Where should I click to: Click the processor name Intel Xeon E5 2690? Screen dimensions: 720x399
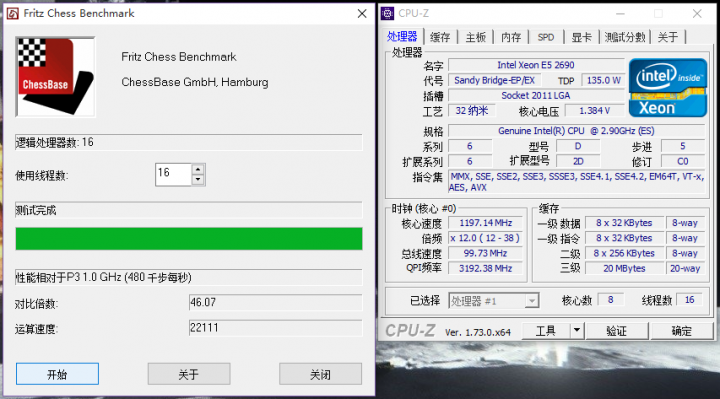536,65
